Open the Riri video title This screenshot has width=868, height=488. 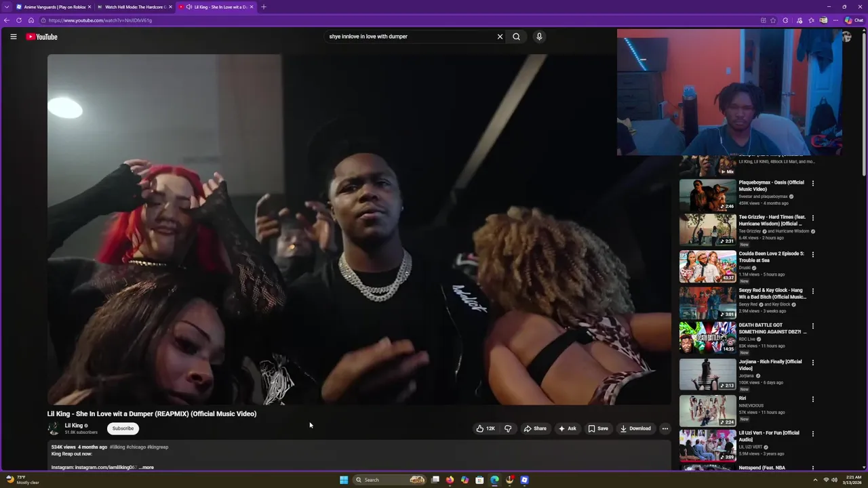point(743,399)
